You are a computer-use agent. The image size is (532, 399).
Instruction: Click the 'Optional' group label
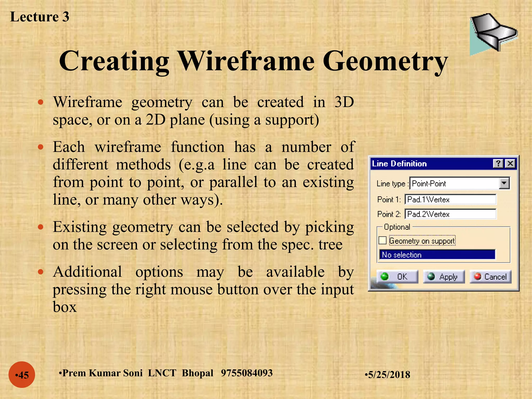[397, 227]
